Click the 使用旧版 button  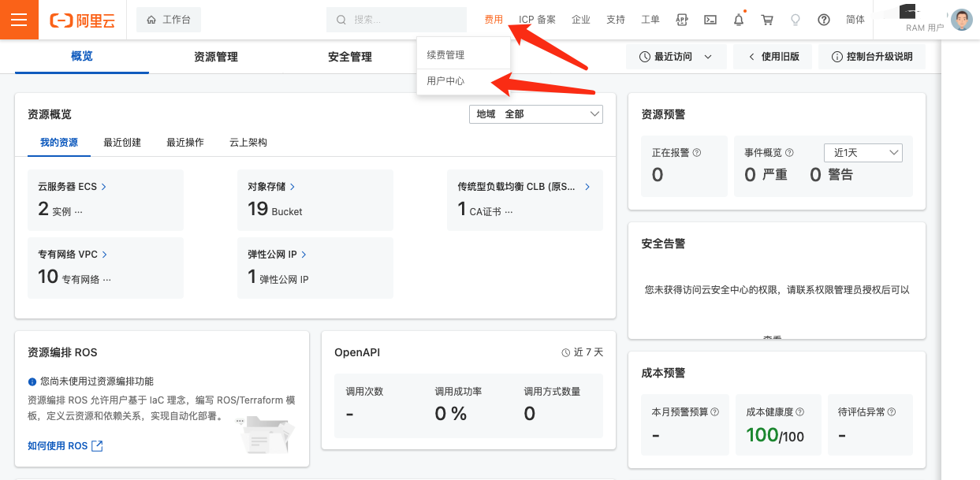point(773,57)
